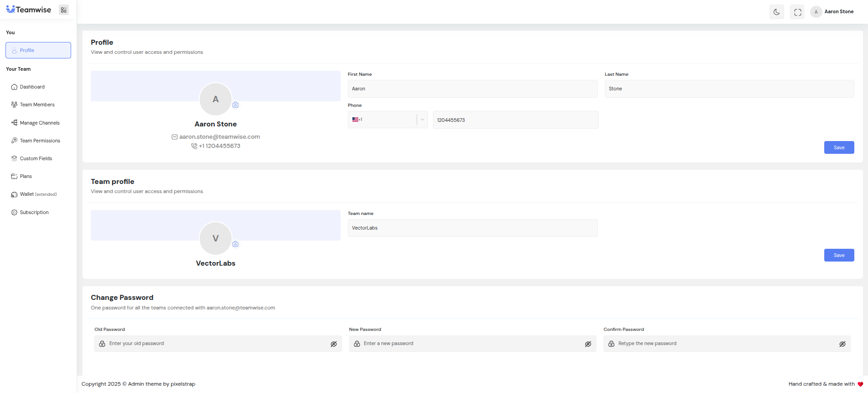Open Team Members in the sidebar

(x=37, y=105)
